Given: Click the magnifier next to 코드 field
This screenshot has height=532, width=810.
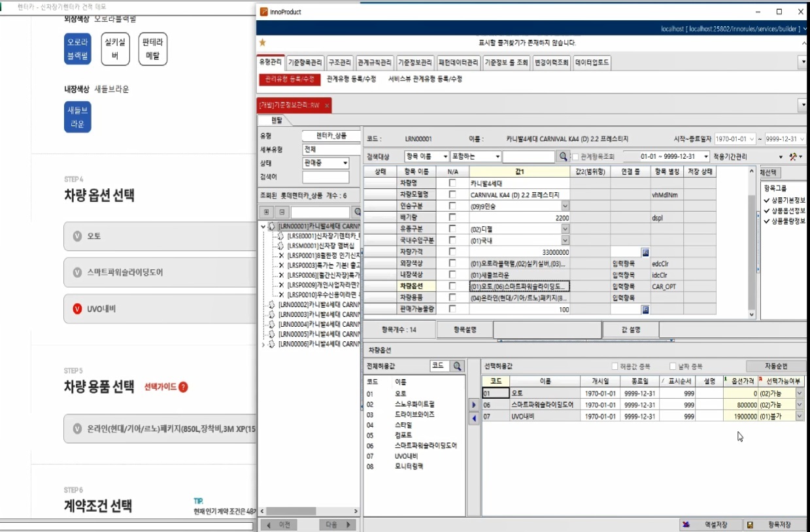Looking at the screenshot, I should coord(458,367).
